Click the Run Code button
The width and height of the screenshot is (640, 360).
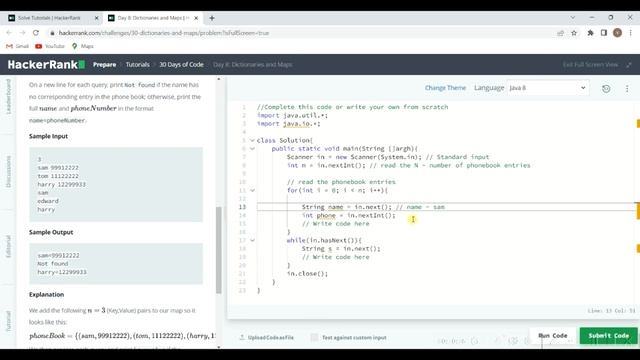pyautogui.click(x=553, y=336)
